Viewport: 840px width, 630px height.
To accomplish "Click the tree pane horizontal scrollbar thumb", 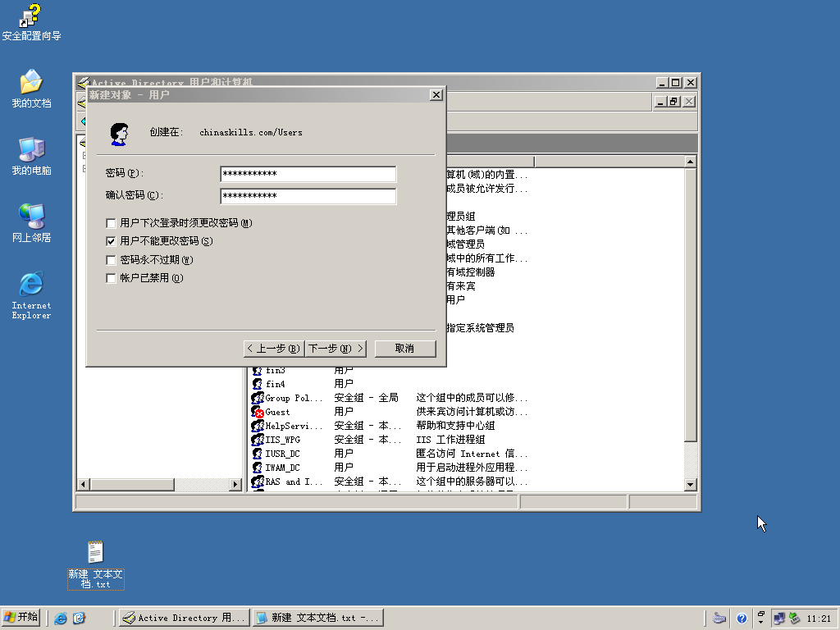I will point(132,484).
